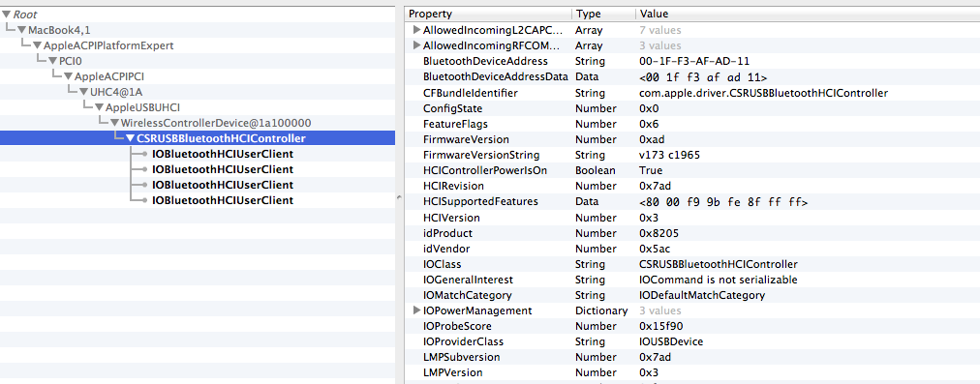
Task: Select the PCI0 tree item
Action: click(71, 61)
